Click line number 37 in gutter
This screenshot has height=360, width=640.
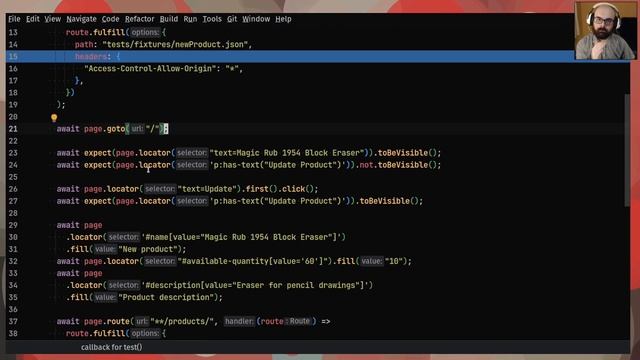(x=13, y=322)
